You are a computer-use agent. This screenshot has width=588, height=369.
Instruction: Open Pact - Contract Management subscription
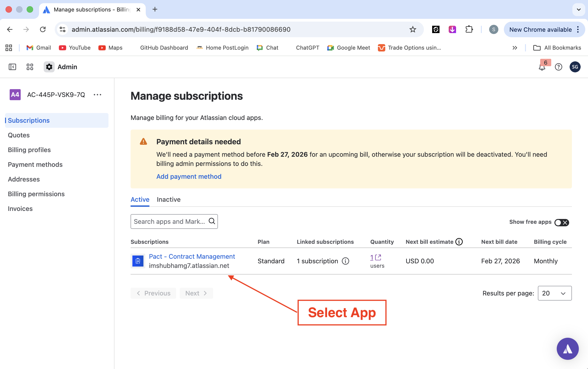tap(192, 256)
